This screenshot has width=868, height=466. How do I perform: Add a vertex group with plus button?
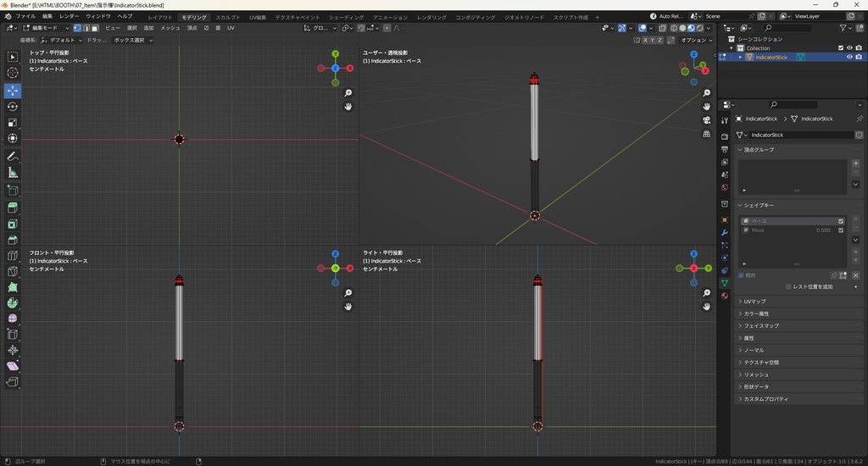855,164
